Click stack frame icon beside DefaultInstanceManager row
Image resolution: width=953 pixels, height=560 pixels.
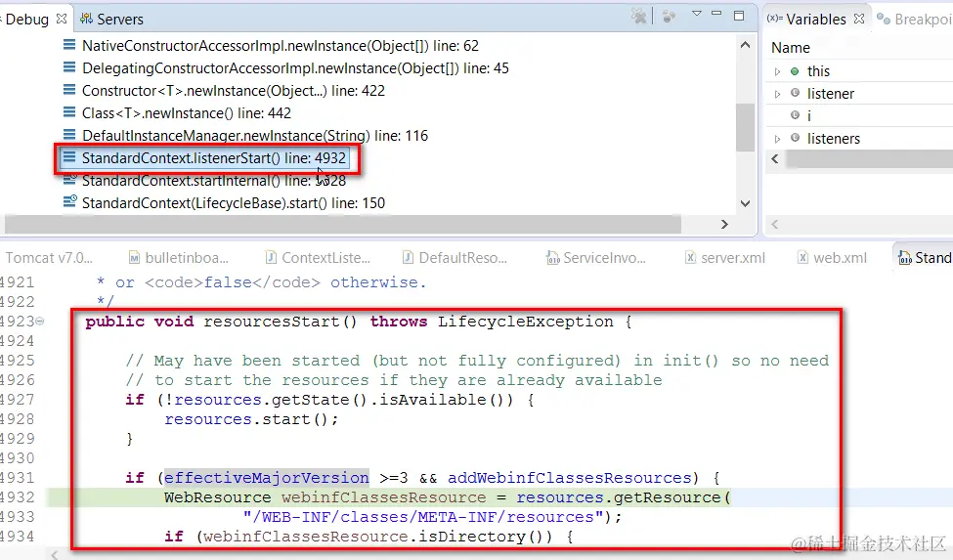coord(69,135)
